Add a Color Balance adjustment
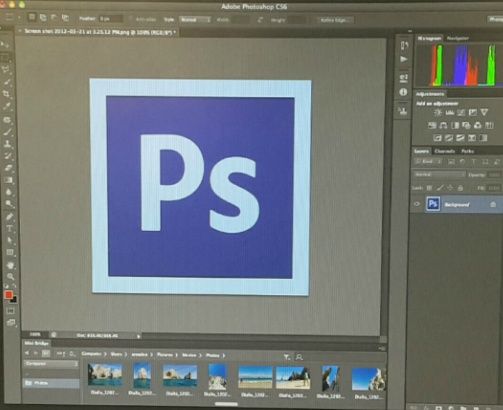This screenshot has height=410, width=503. [443, 125]
